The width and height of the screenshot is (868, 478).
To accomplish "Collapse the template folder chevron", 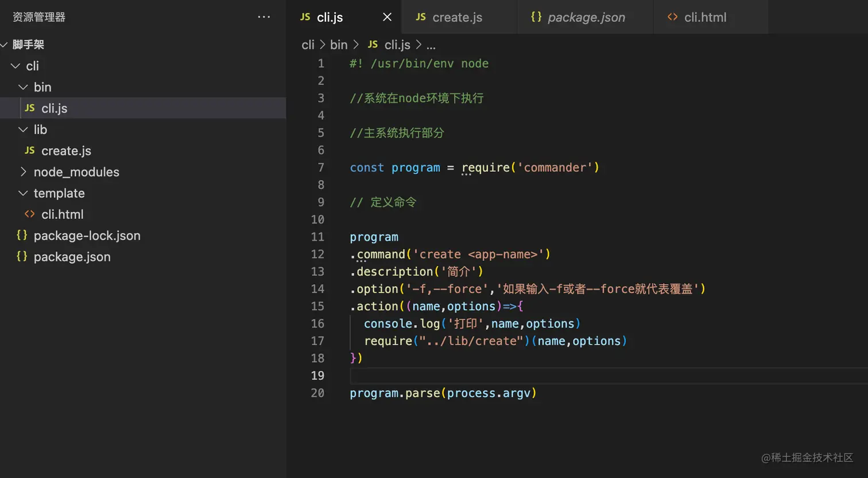I will (x=23, y=193).
